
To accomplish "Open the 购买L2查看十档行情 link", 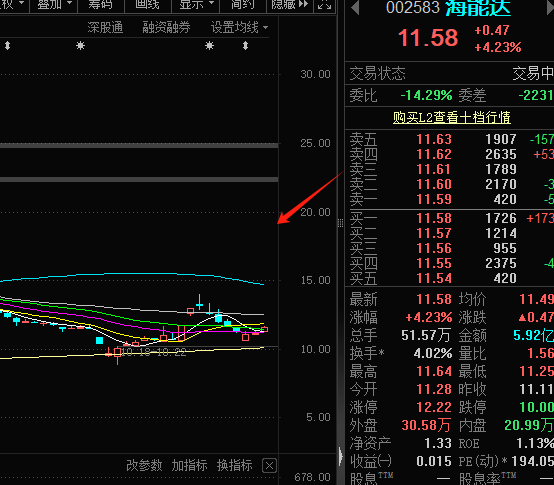I will (452, 117).
